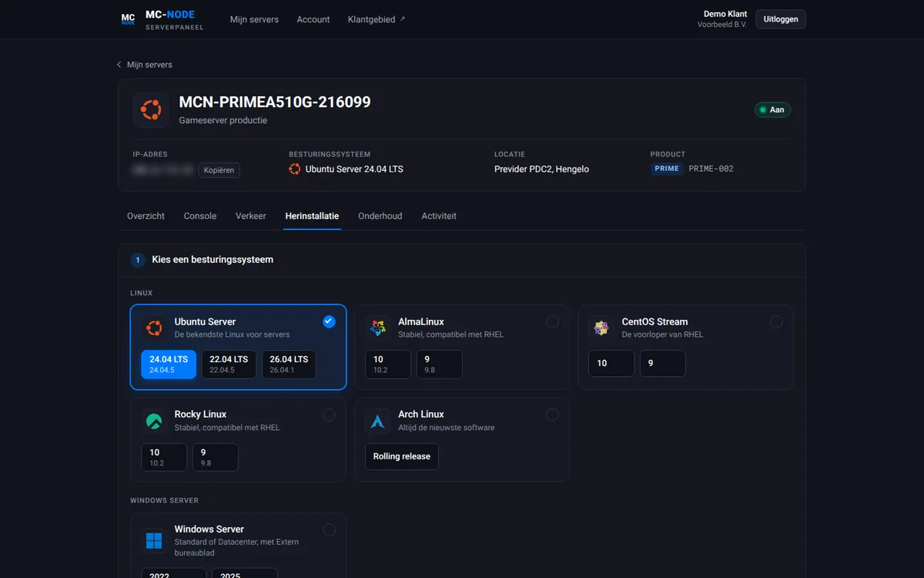
Task: Click the AlmaLinux card icon
Action: pyautogui.click(x=377, y=328)
